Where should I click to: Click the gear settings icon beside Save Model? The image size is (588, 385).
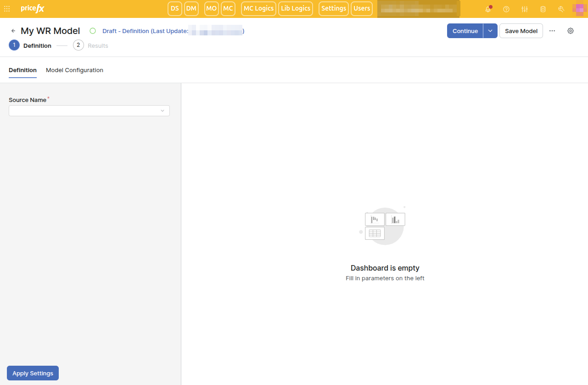click(571, 31)
